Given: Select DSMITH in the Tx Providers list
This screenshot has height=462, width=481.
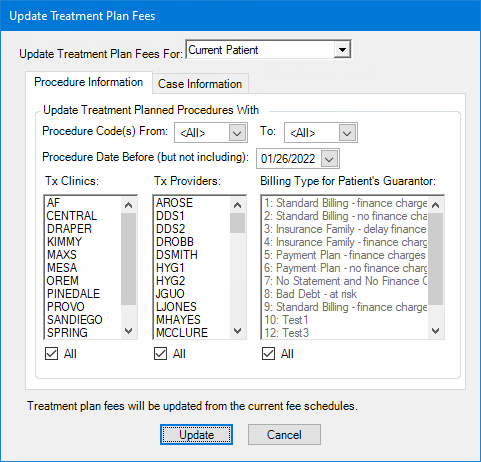Looking at the screenshot, I should pyautogui.click(x=177, y=255).
